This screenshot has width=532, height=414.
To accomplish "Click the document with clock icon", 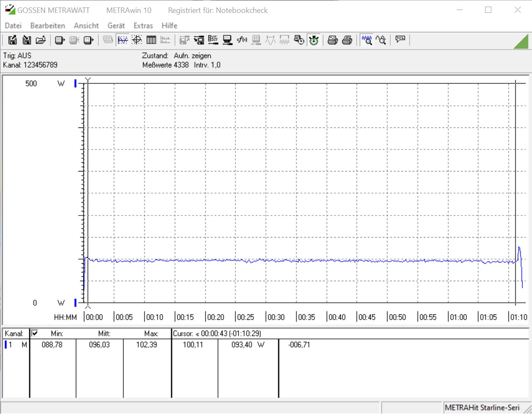I will click(x=299, y=40).
